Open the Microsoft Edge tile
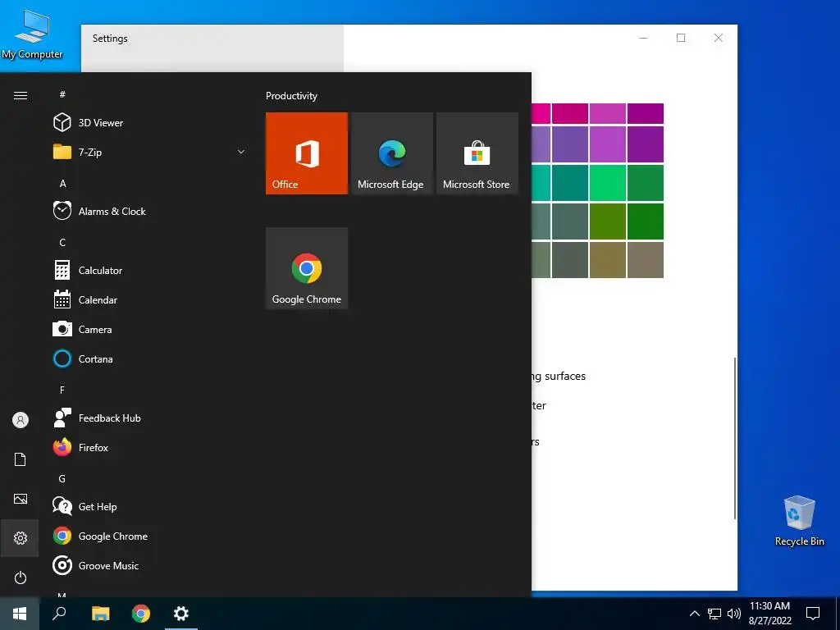The width and height of the screenshot is (840, 630). (391, 153)
